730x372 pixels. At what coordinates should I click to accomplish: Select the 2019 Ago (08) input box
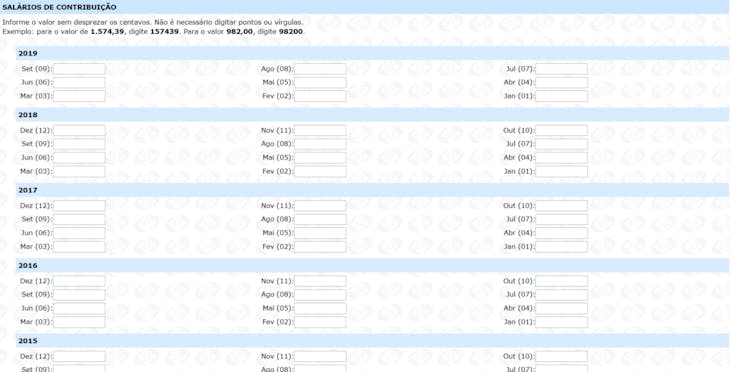pos(320,69)
